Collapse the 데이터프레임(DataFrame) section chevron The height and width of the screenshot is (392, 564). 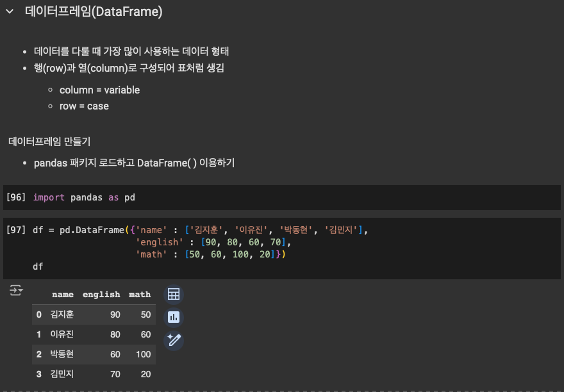(10, 12)
